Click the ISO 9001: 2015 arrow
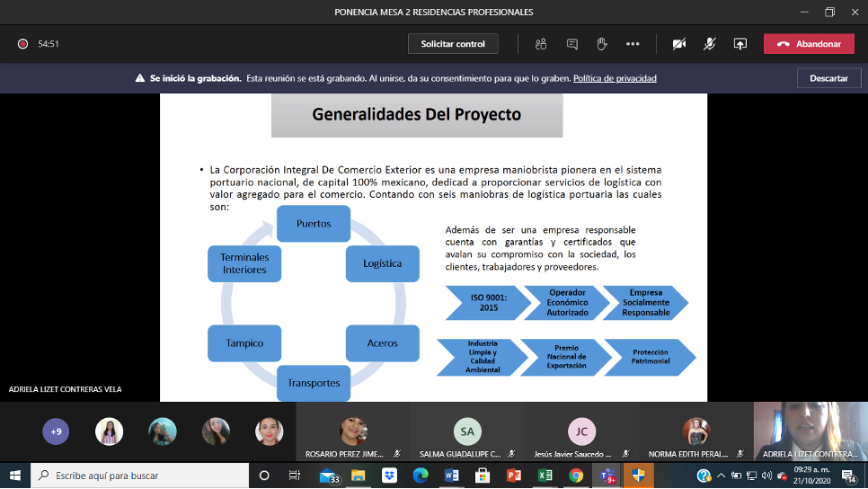This screenshot has width=868, height=489. (488, 302)
